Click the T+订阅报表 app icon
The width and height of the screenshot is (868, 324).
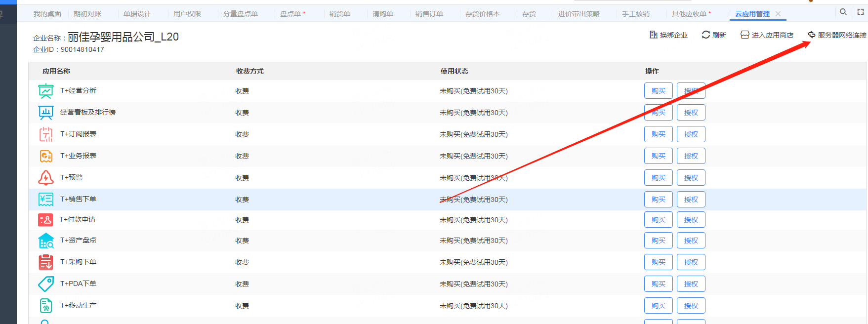(46, 134)
